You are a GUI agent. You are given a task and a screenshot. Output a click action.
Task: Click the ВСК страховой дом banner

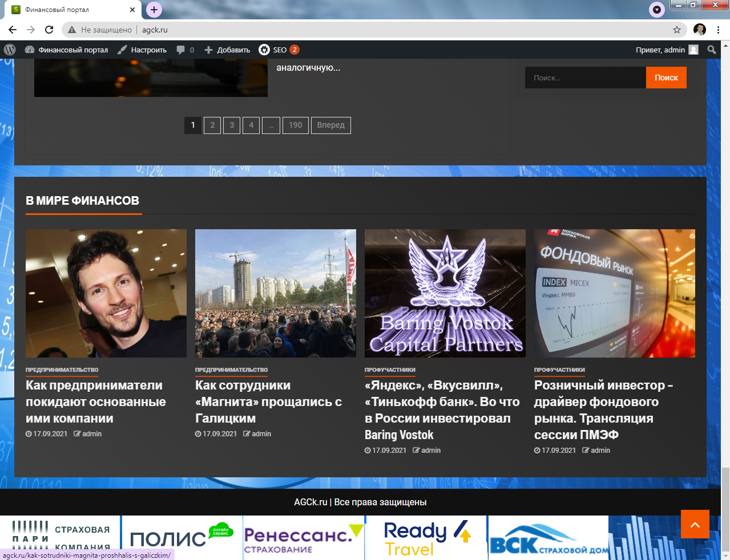point(548,538)
